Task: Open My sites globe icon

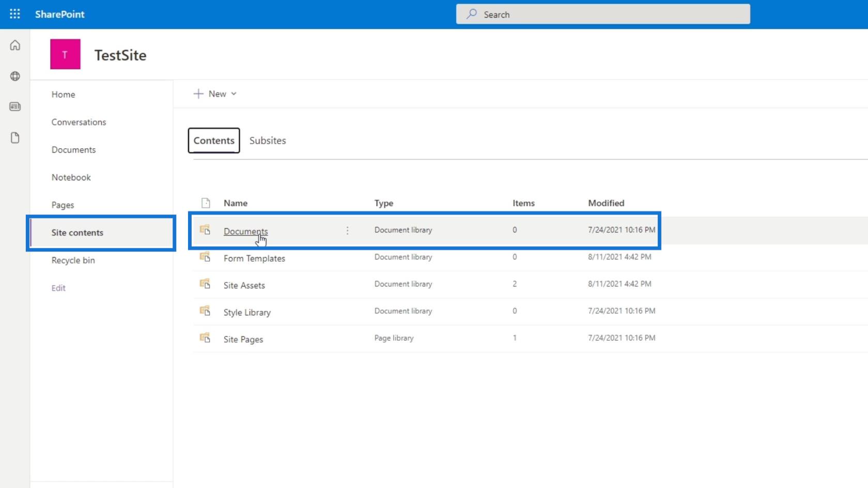Action: click(15, 76)
